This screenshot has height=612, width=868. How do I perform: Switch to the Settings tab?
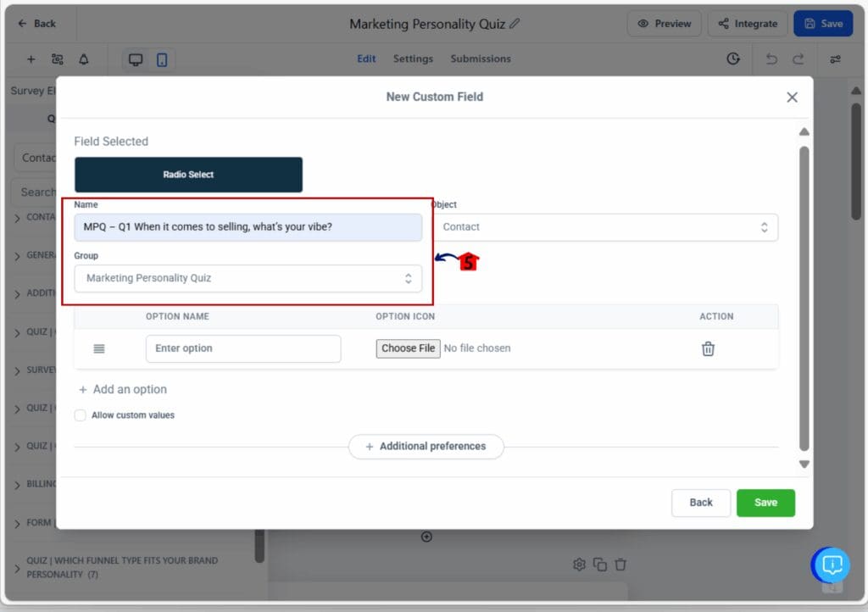coord(413,58)
